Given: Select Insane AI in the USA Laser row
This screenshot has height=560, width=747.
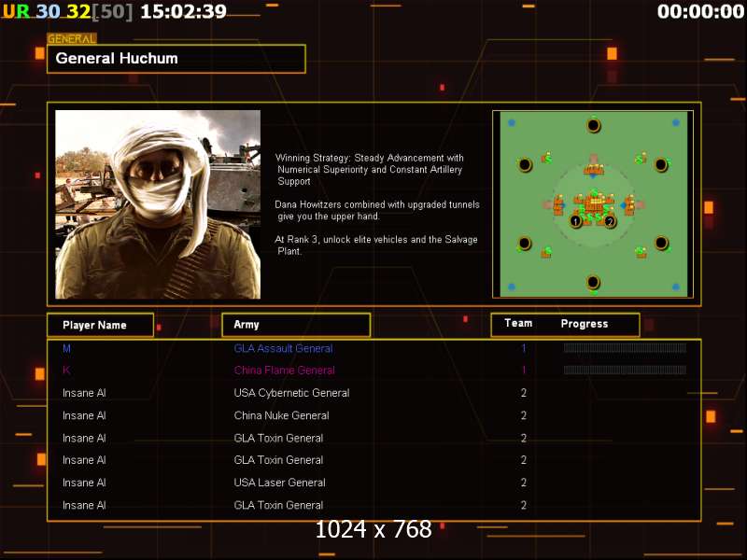Looking at the screenshot, I should point(84,483).
